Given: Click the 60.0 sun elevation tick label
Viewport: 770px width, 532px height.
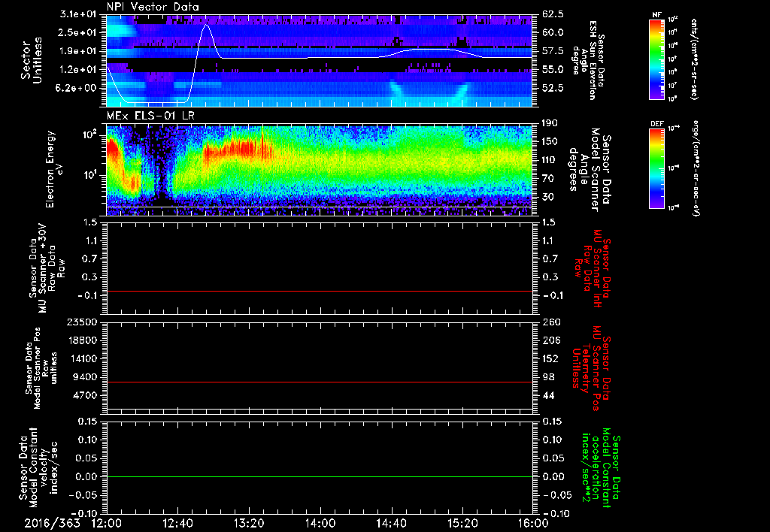Looking at the screenshot, I should 553,32.
